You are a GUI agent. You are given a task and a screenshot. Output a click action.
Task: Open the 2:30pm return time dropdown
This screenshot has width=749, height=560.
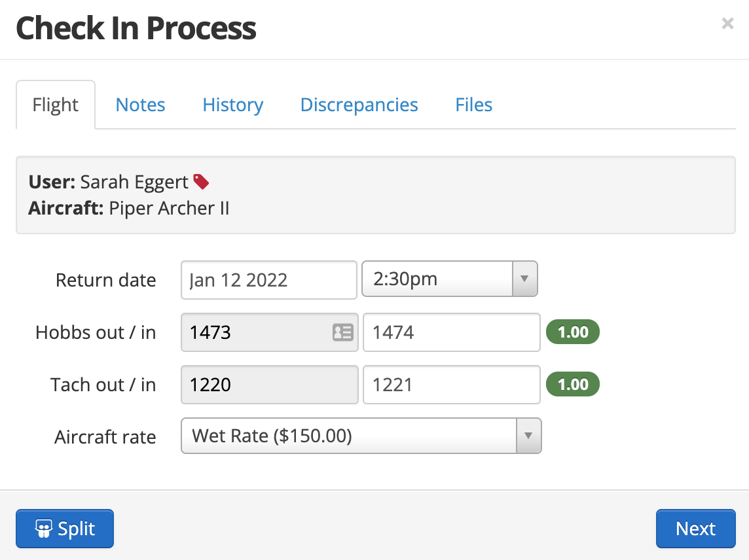[523, 279]
